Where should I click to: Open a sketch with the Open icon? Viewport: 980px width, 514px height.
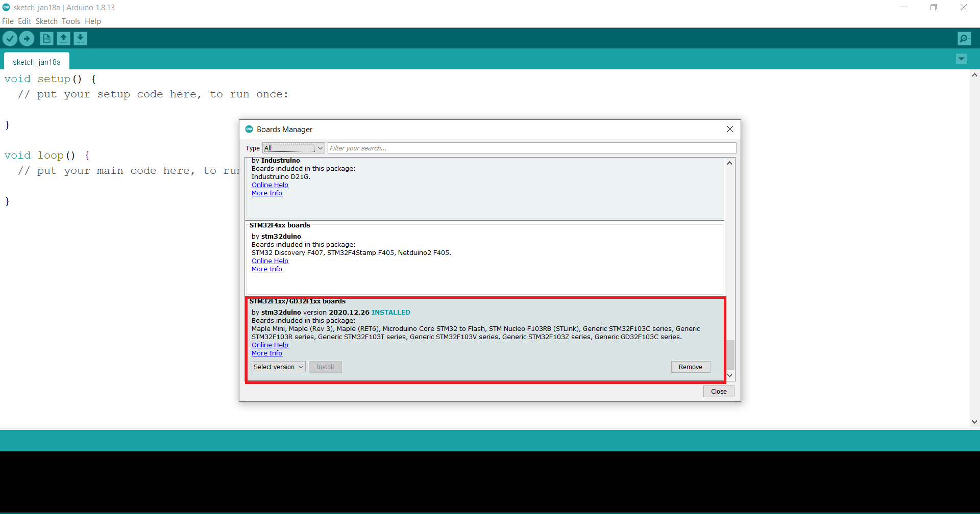(63, 38)
